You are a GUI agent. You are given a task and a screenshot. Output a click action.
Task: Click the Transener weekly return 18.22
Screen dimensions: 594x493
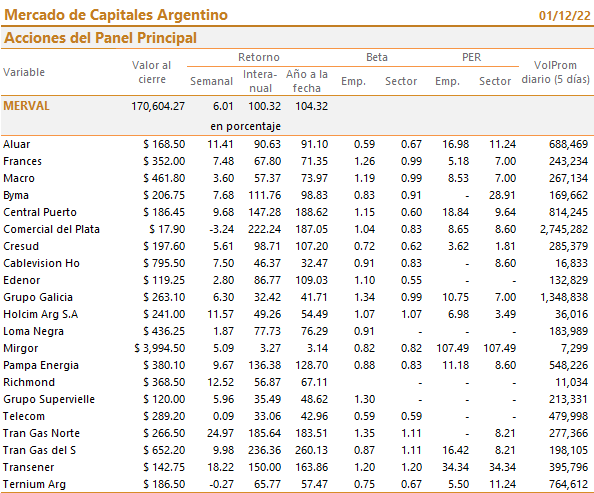pos(220,467)
